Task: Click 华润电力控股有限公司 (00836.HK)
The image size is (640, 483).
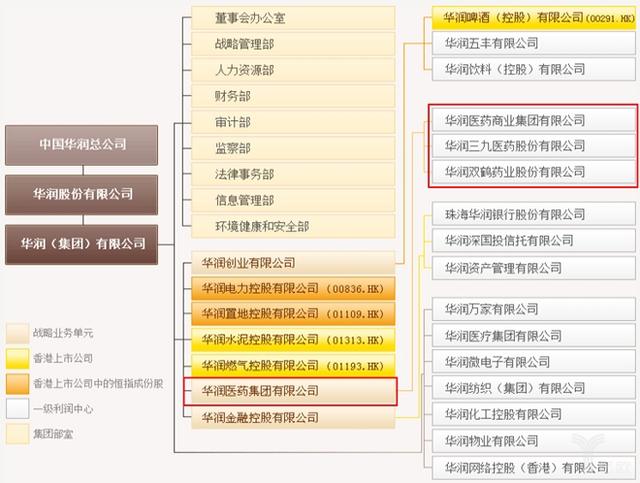Action: [x=293, y=289]
